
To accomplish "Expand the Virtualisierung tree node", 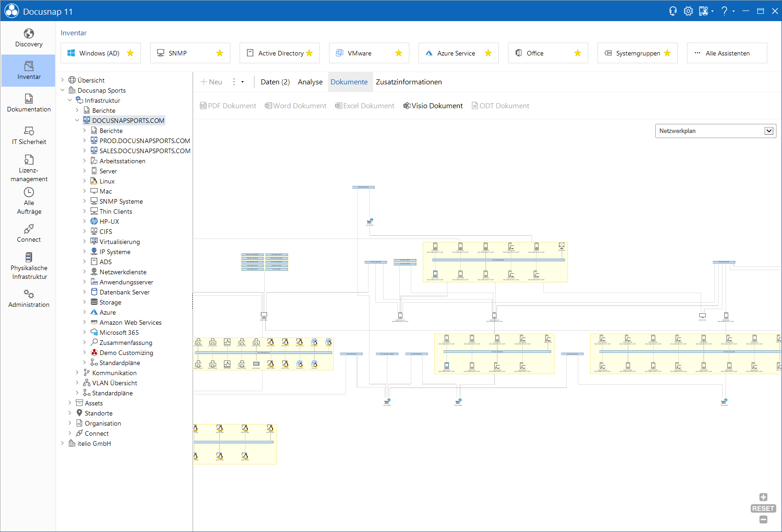I will tap(84, 242).
